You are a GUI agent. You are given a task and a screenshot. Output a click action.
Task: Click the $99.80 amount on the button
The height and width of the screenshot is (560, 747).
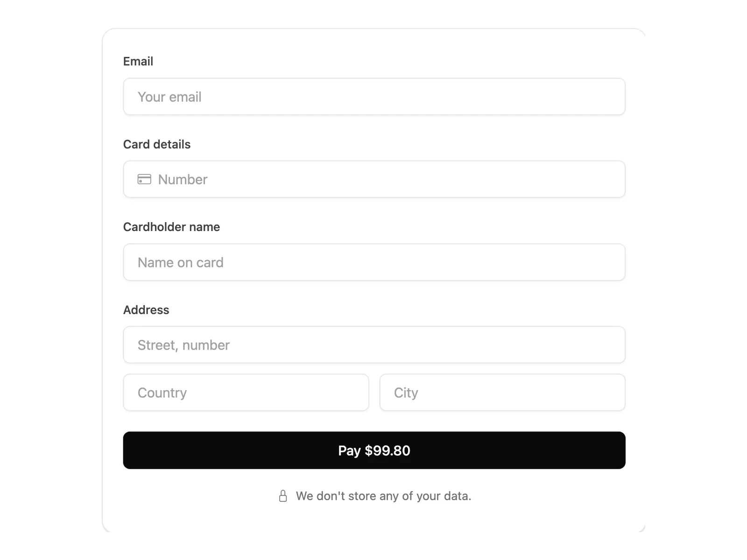pos(388,450)
